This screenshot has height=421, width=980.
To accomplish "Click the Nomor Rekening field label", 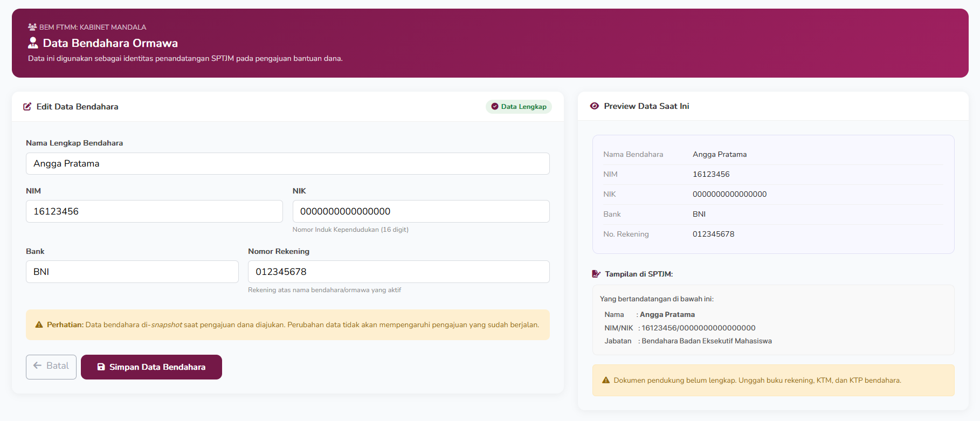I will tap(279, 251).
